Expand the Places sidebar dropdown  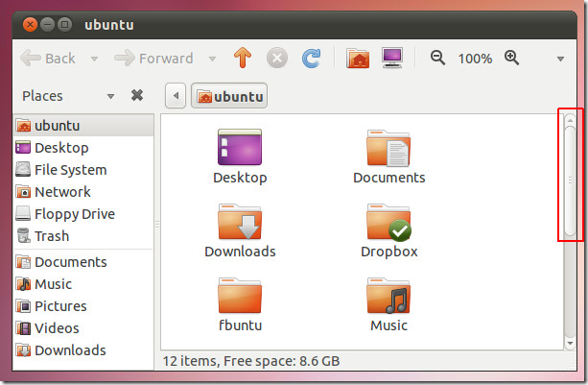click(x=111, y=96)
